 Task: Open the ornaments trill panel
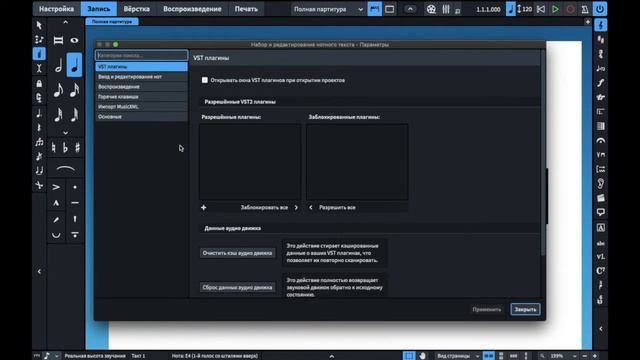(x=600, y=97)
